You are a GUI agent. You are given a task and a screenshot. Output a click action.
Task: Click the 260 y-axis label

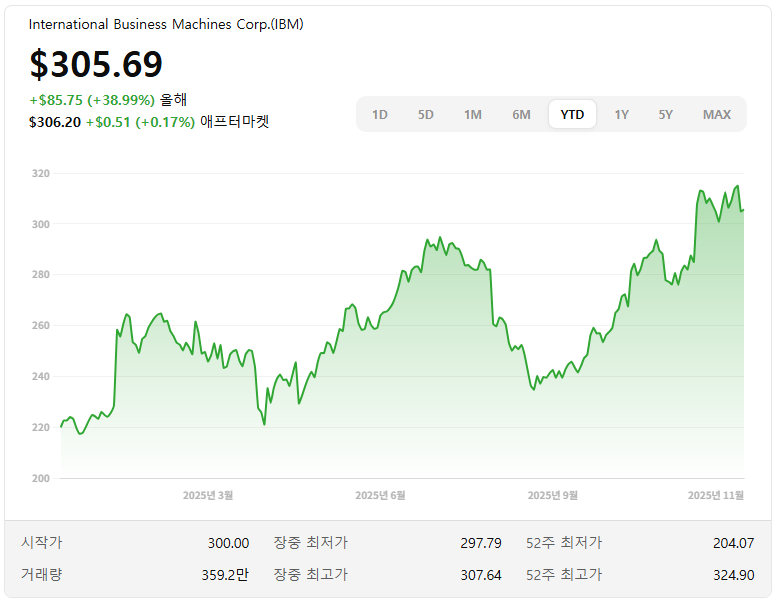(41, 325)
